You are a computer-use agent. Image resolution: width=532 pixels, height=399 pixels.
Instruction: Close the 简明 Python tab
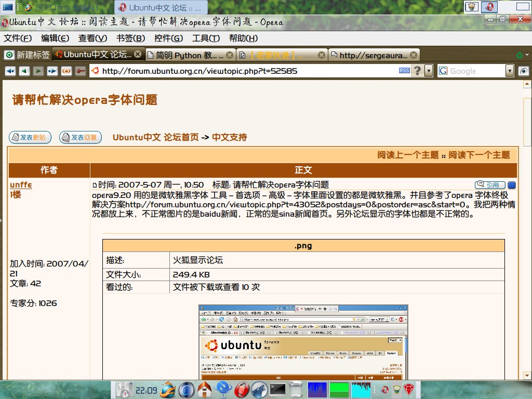point(230,55)
